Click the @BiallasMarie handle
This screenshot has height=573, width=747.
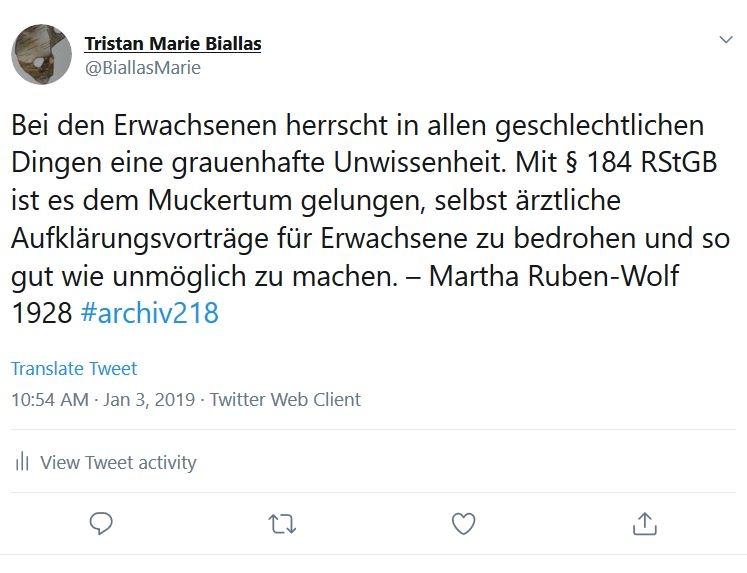[x=142, y=68]
